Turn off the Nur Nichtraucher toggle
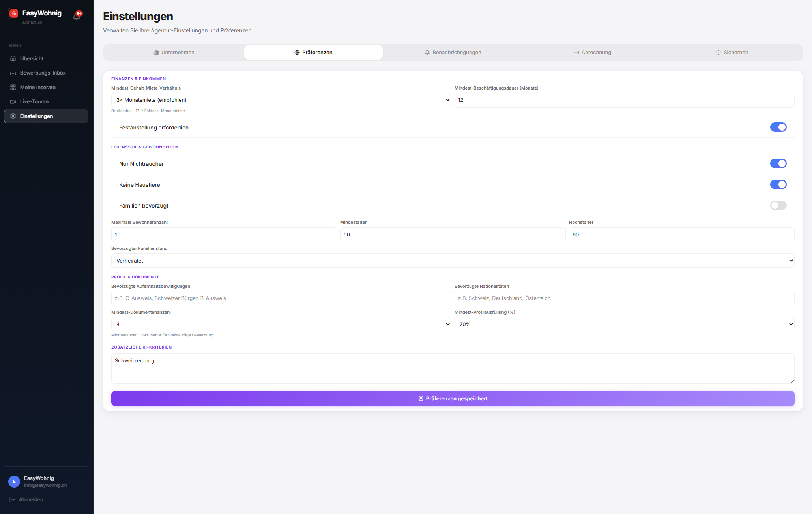Image resolution: width=812 pixels, height=514 pixels. 778,163
